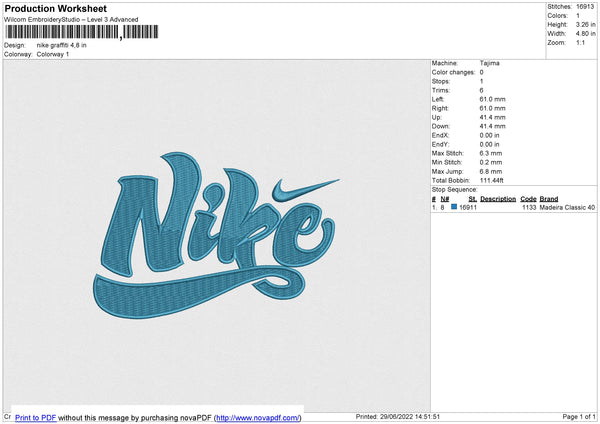The image size is (600, 424).
Task: Click the printed date 29/06/2022 14:51:51
Action: (410, 417)
